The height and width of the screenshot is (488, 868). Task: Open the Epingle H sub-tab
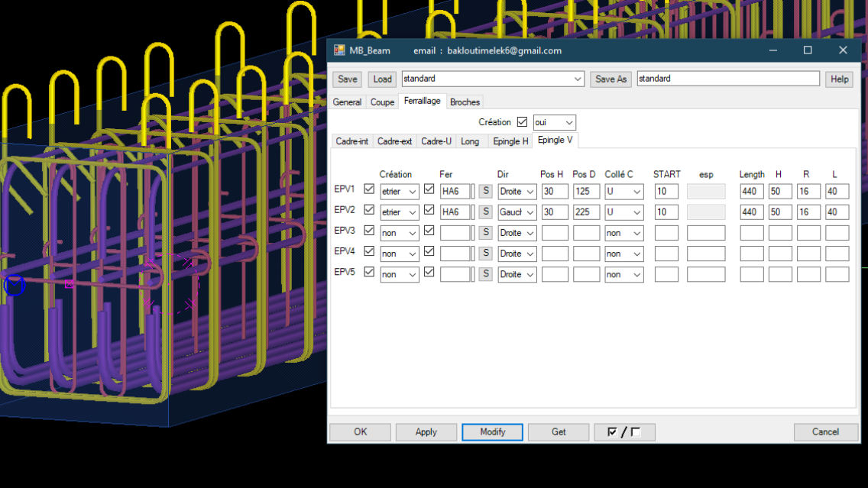point(510,141)
